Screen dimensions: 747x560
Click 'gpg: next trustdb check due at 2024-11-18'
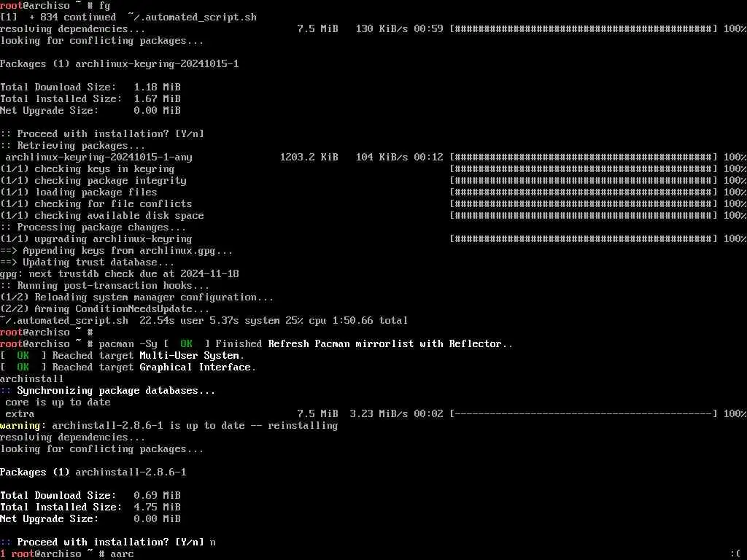point(119,274)
